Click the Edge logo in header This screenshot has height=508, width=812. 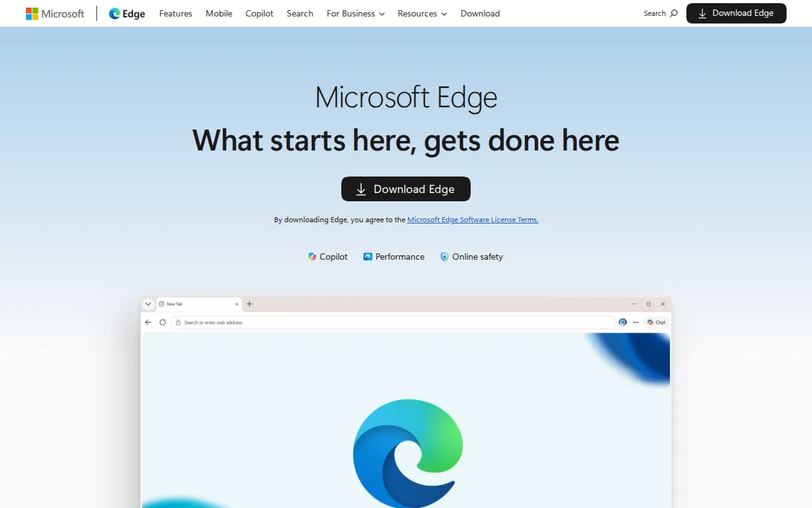point(127,13)
